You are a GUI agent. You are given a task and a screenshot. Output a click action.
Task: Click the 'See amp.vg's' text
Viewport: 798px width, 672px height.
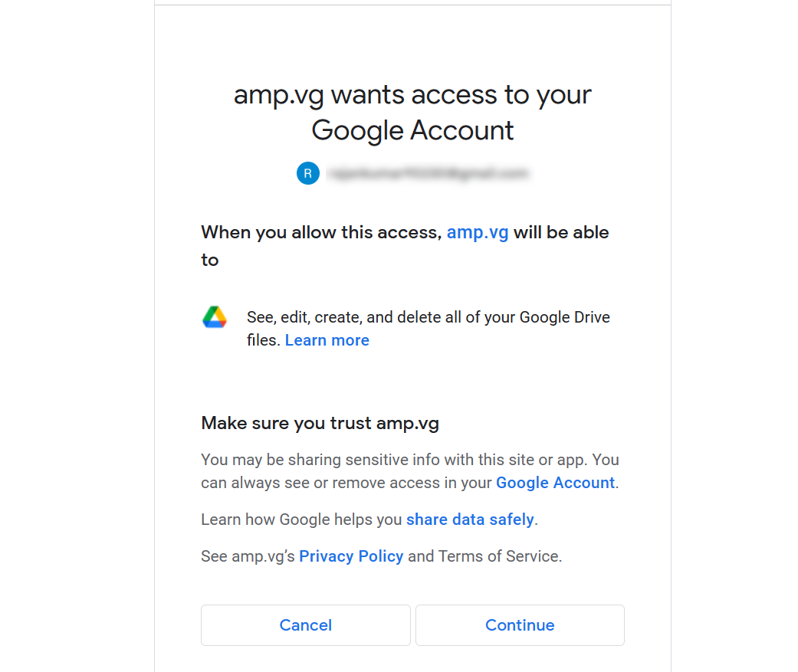[x=248, y=556]
